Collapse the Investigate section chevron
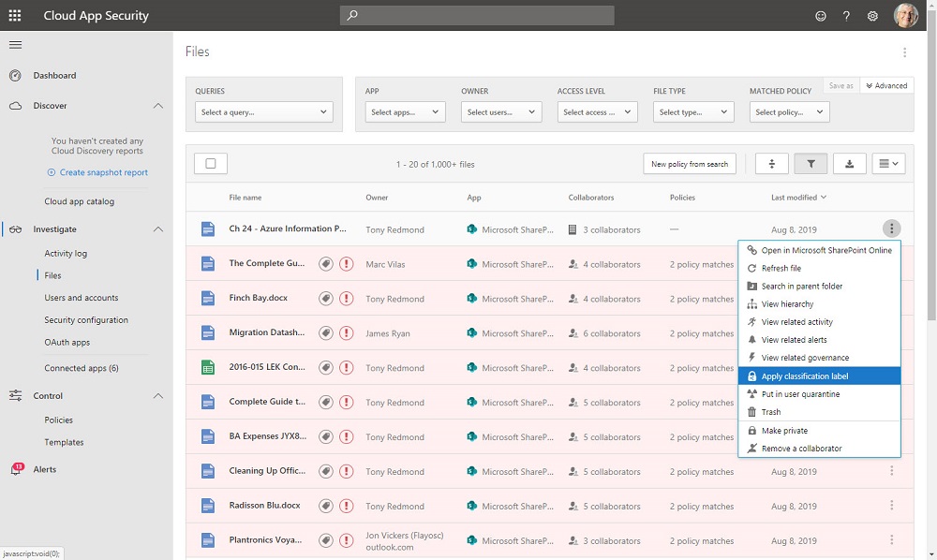The width and height of the screenshot is (937, 560). pyautogui.click(x=157, y=229)
